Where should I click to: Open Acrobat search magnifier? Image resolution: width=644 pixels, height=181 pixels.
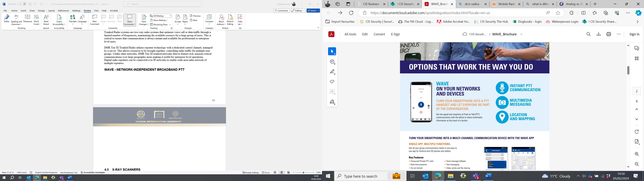[588, 34]
